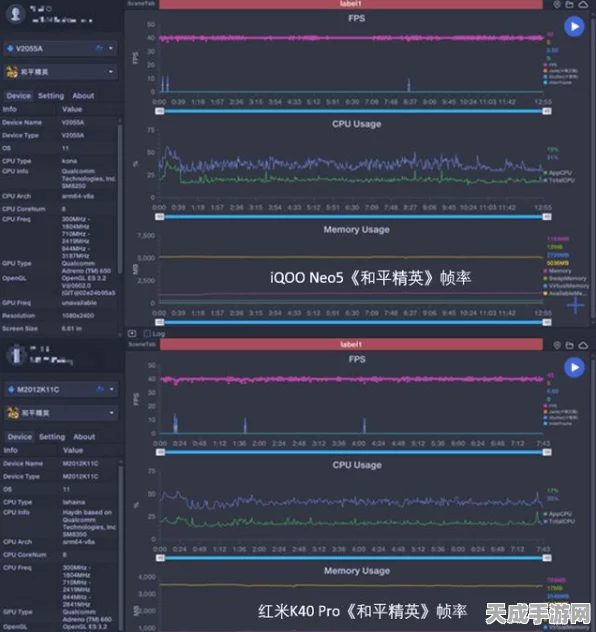
Task: Toggle Memory legend in V2055A memory chart
Action: 557,271
